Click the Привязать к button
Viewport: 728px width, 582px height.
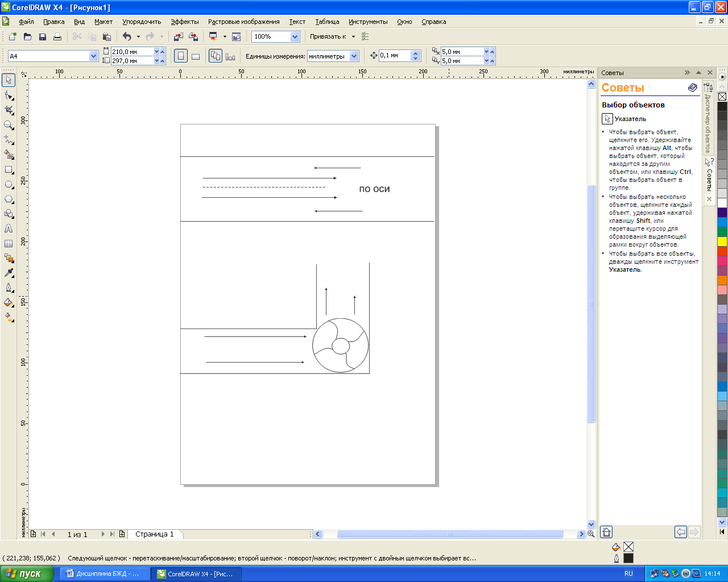328,36
